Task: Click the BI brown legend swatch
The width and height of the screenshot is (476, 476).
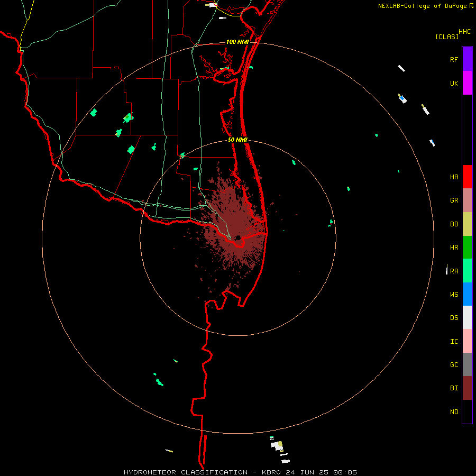Action: pos(467,388)
